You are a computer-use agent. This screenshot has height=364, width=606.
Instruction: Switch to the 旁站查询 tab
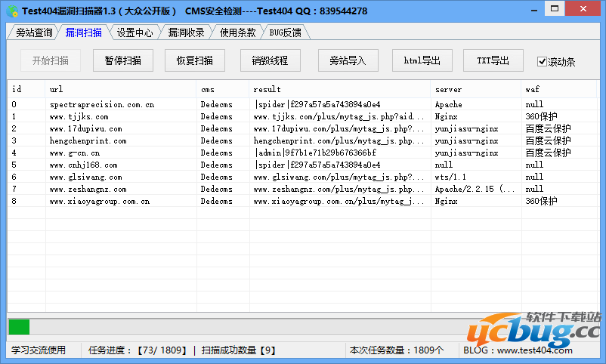[x=34, y=32]
